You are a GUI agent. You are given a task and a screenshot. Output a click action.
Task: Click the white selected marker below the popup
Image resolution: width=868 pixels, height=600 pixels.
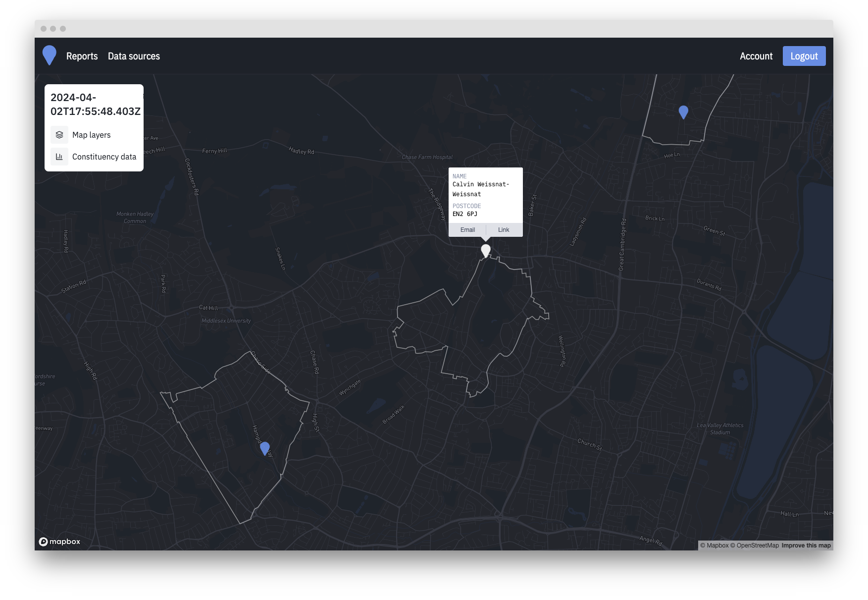tap(486, 250)
